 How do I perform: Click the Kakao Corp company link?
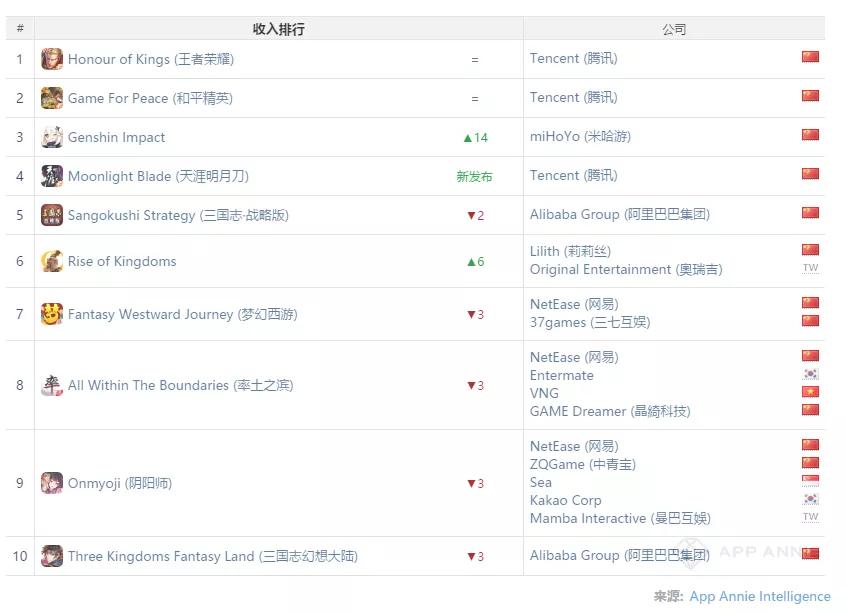pos(565,500)
